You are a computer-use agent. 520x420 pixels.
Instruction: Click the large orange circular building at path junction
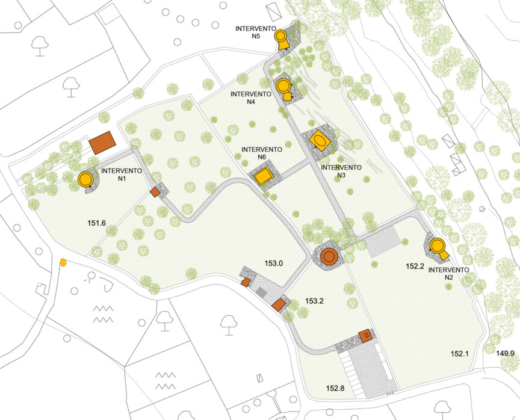click(329, 256)
